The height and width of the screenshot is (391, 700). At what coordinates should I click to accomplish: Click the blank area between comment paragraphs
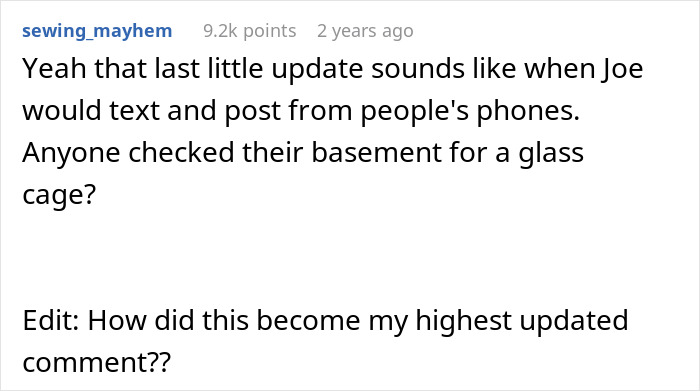coord(350,258)
